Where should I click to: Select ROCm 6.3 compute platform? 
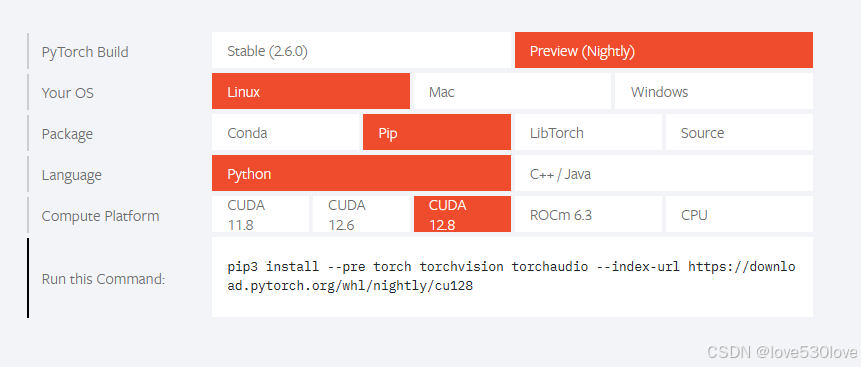pos(588,214)
